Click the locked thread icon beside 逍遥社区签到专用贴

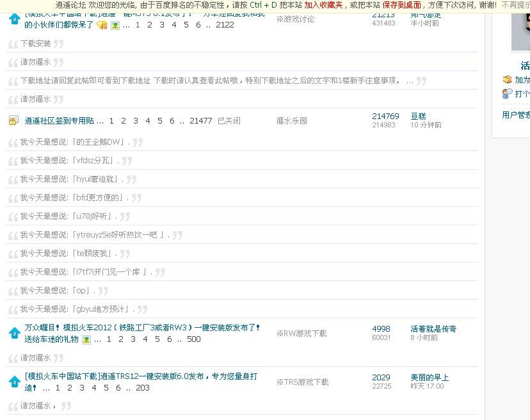click(13, 121)
